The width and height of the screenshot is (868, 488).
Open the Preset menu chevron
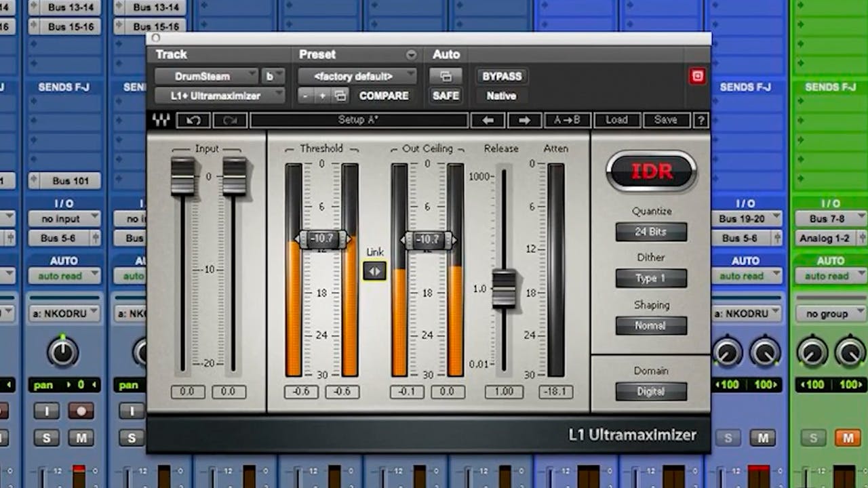click(412, 54)
